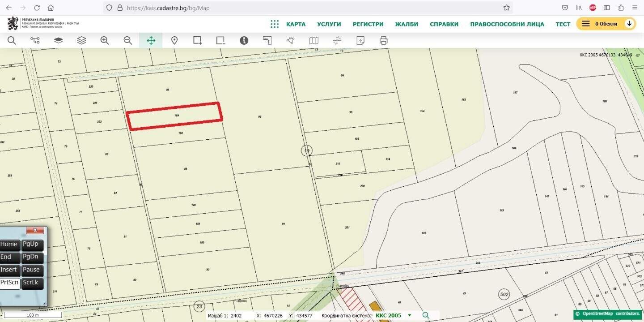This screenshot has height=322, width=644.
Task: Bookmark this page with the star icon
Action: 506,8
